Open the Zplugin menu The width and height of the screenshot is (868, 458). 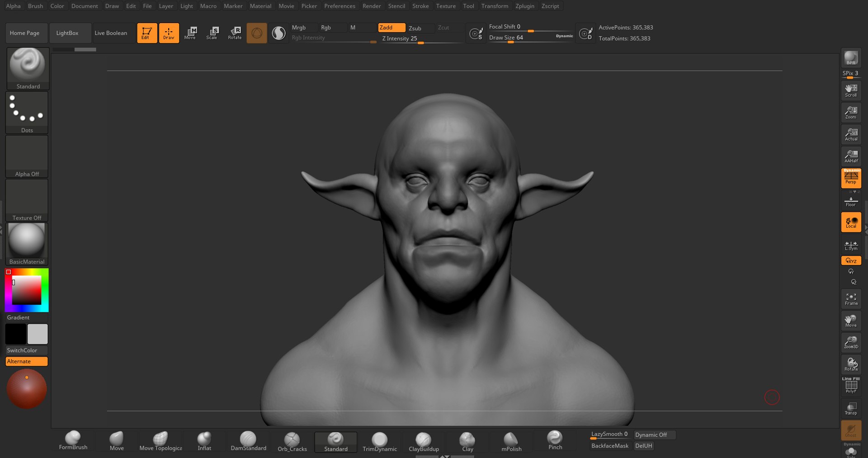[525, 6]
